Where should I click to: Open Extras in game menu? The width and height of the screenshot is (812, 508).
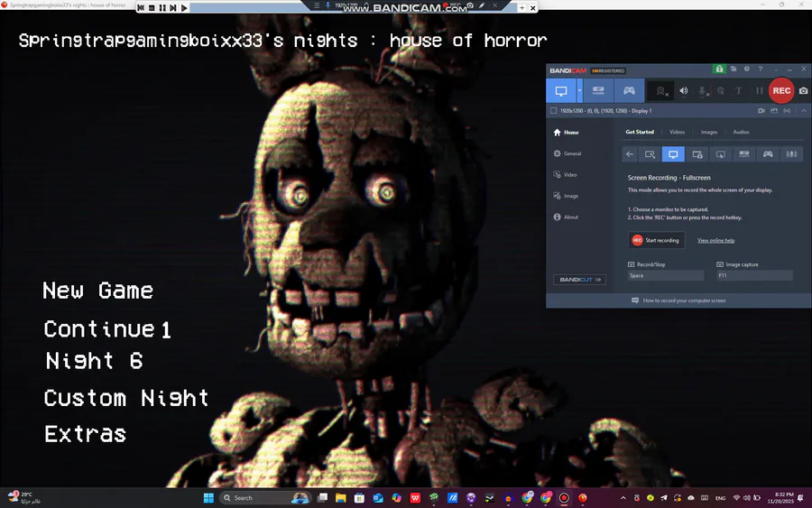(x=86, y=434)
